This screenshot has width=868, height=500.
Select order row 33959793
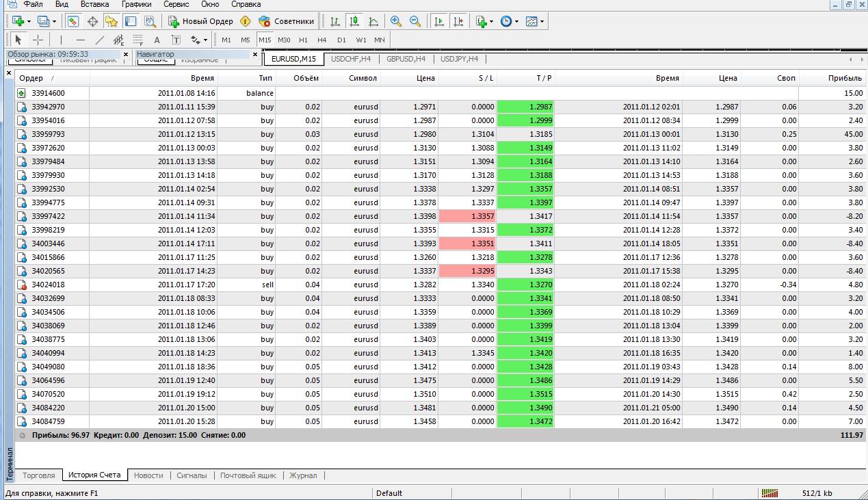(x=440, y=134)
